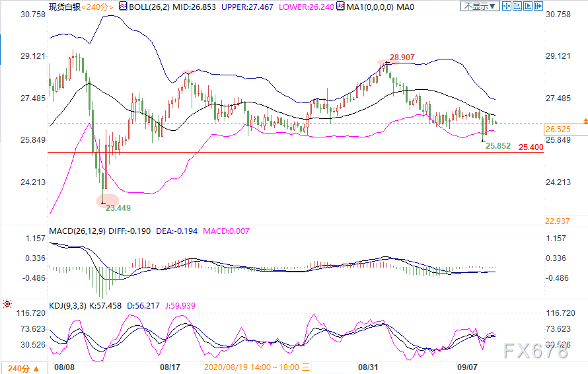Click the 25.400 red support line label
The height and width of the screenshot is (374, 588).
coord(531,147)
